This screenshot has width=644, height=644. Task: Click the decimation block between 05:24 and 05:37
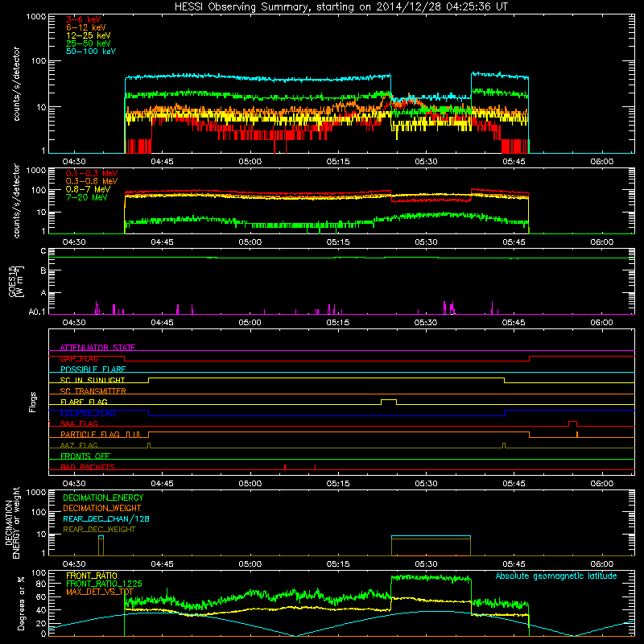431,546
